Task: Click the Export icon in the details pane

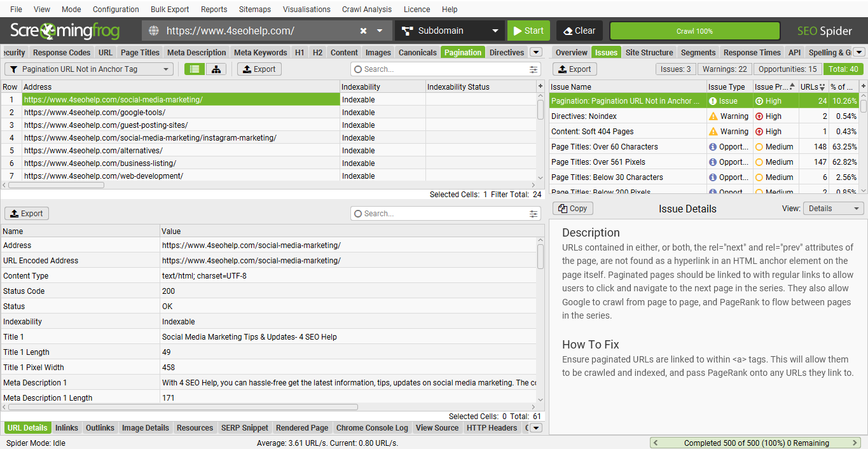Action: 26,213
